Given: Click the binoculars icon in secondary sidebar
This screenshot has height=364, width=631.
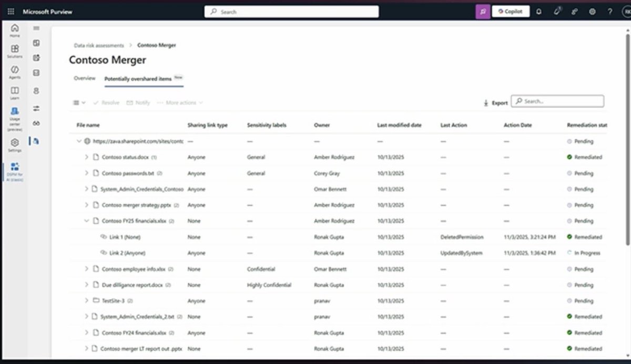Looking at the screenshot, I should point(36,123).
